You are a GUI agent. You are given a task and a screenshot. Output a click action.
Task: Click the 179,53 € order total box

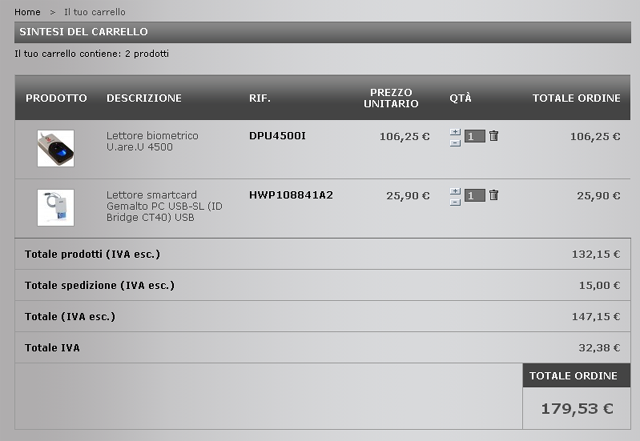click(577, 408)
